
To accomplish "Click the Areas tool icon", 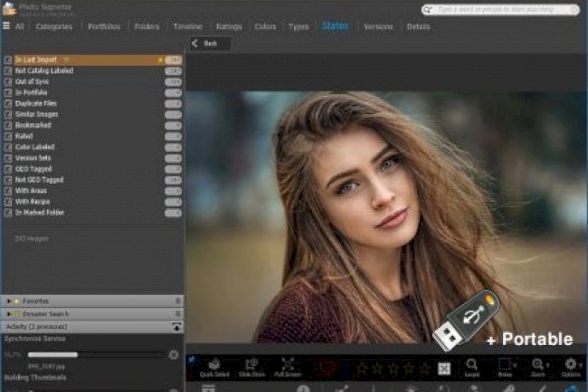I will (504, 364).
